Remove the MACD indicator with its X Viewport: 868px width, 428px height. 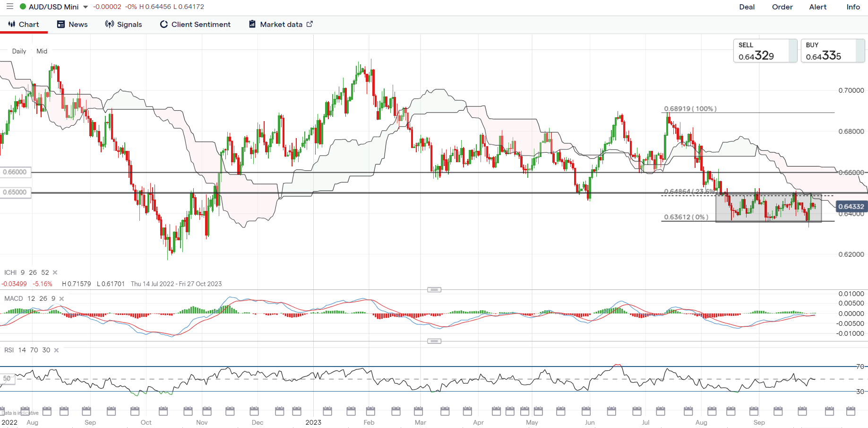pyautogui.click(x=61, y=298)
